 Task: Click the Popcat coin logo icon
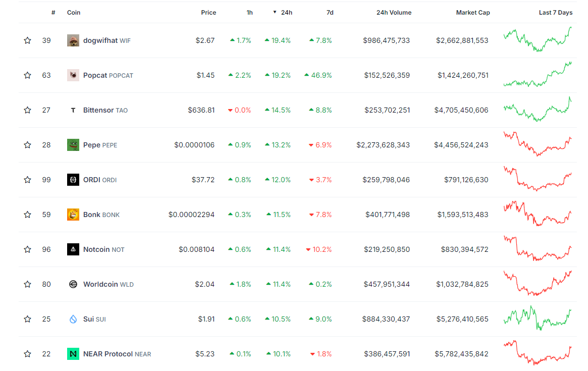coord(73,75)
